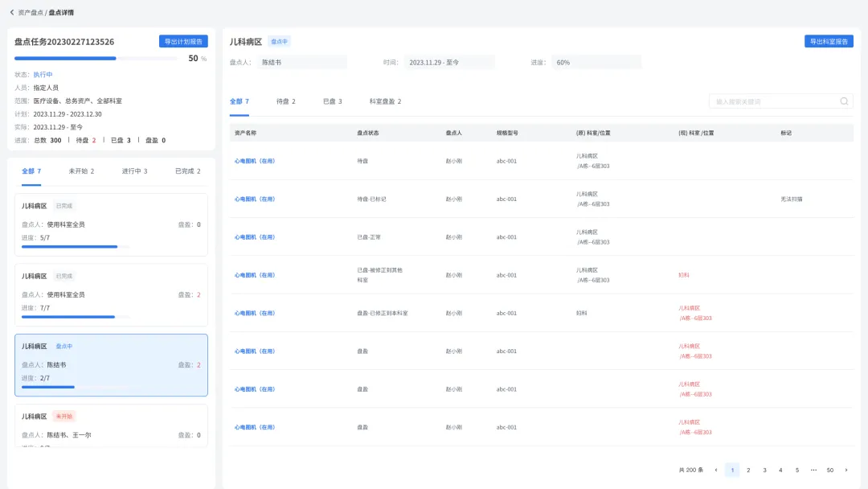868x489 pixels.
Task: Switch to the 已盘 3 tab
Action: [332, 101]
